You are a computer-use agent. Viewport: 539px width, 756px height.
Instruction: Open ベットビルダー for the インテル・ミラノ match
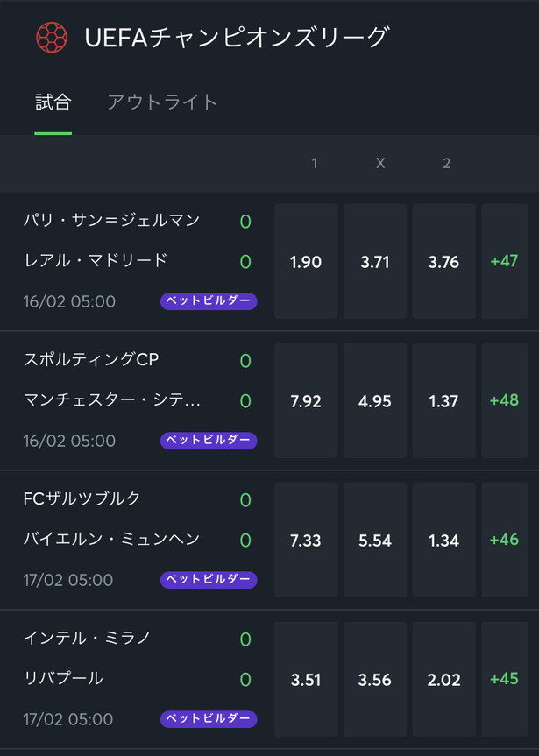pyautogui.click(x=209, y=719)
